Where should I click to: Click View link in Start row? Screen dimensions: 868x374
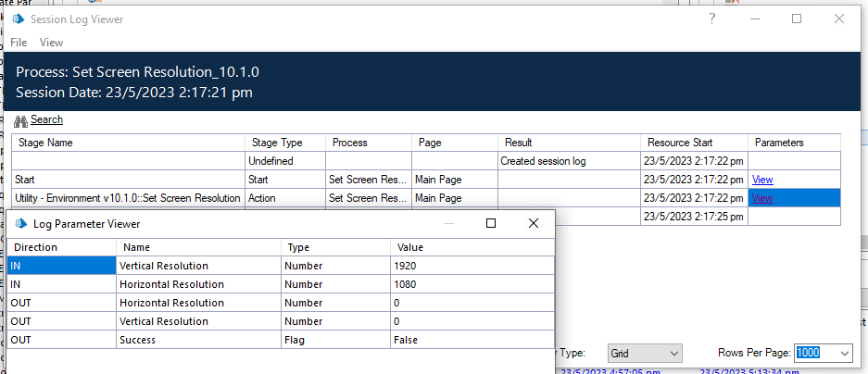coord(761,180)
